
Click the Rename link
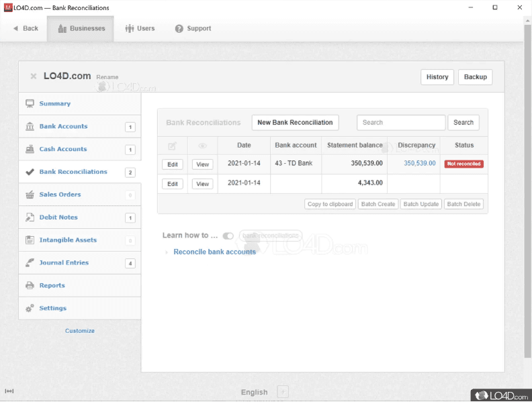pos(107,77)
